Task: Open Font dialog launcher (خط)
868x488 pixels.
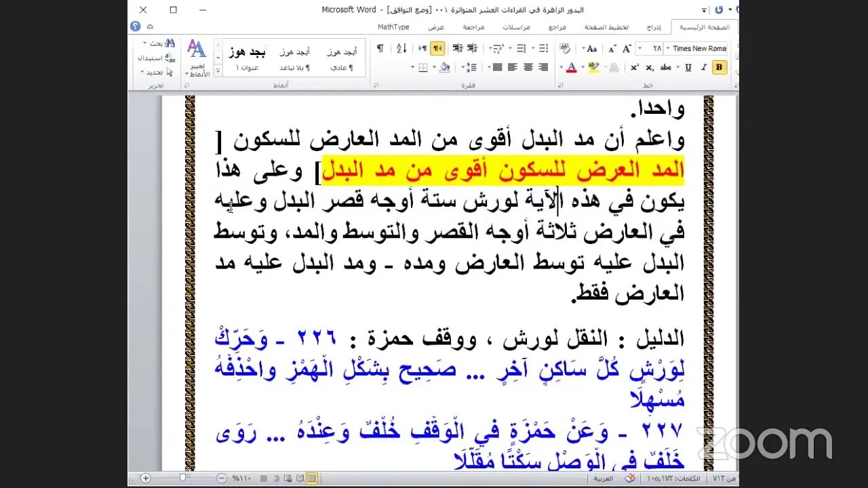Action: (x=559, y=86)
